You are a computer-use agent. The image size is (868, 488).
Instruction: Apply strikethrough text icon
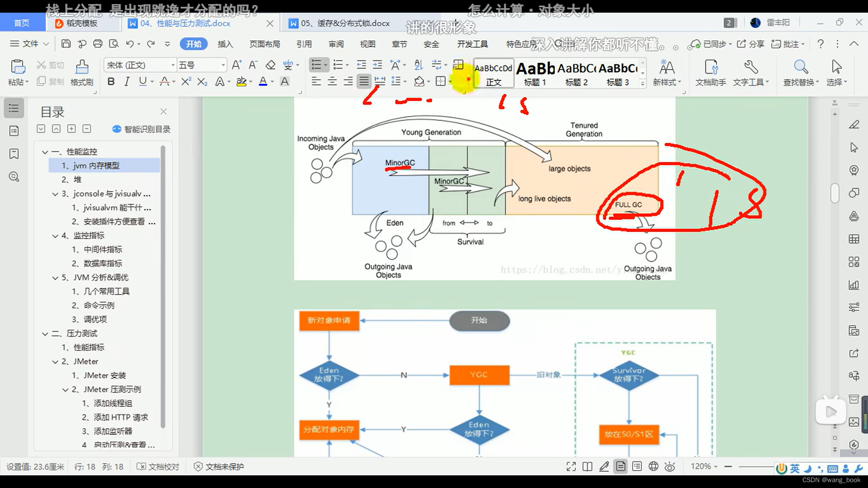click(165, 82)
